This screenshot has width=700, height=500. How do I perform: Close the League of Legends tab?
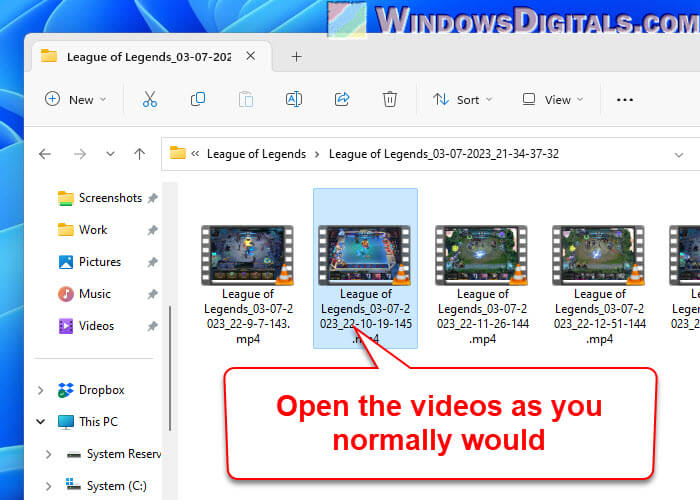coord(251,56)
